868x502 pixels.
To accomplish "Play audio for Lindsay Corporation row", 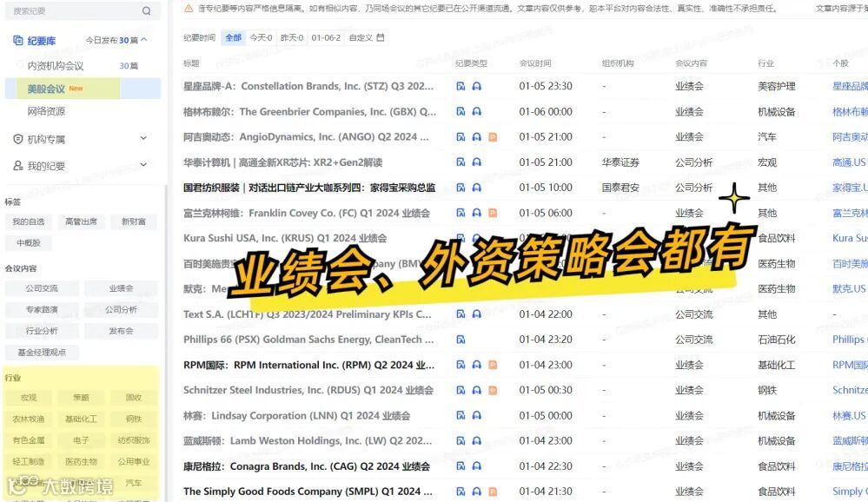I will (477, 416).
